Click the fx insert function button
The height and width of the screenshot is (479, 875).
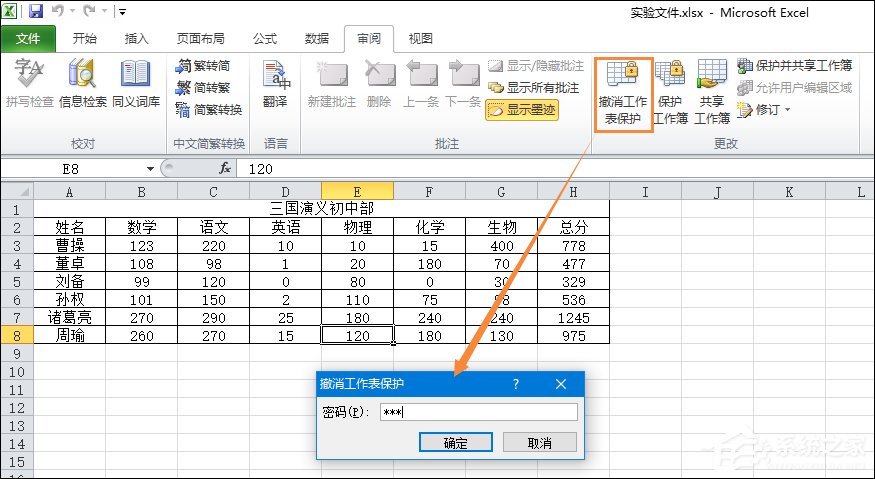[x=225, y=169]
